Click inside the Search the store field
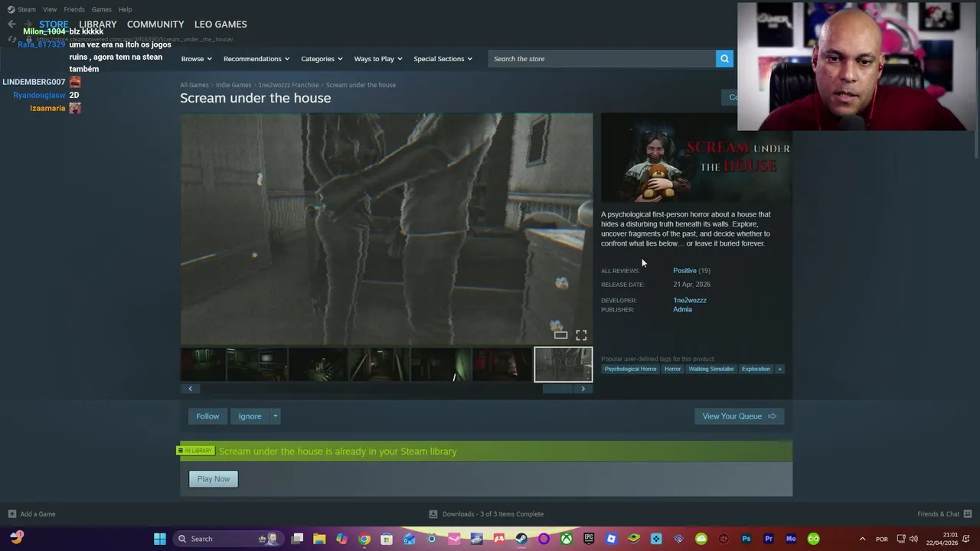 tap(602, 59)
